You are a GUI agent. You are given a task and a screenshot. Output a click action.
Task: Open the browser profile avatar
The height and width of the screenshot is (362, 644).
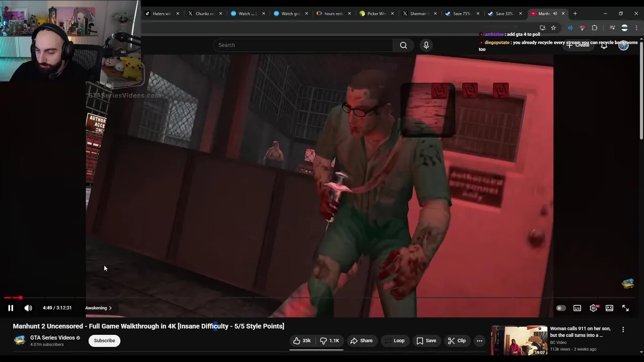pos(624,28)
